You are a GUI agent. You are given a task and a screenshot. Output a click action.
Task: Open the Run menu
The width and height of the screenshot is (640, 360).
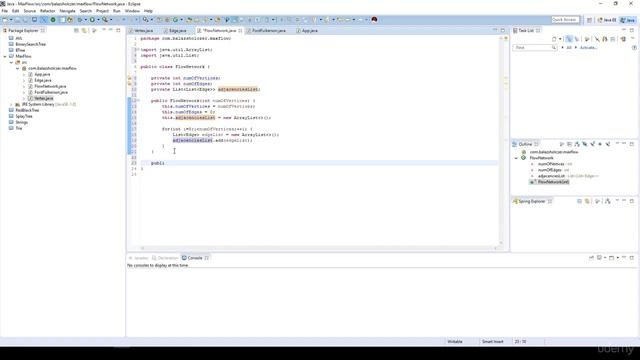(116, 11)
